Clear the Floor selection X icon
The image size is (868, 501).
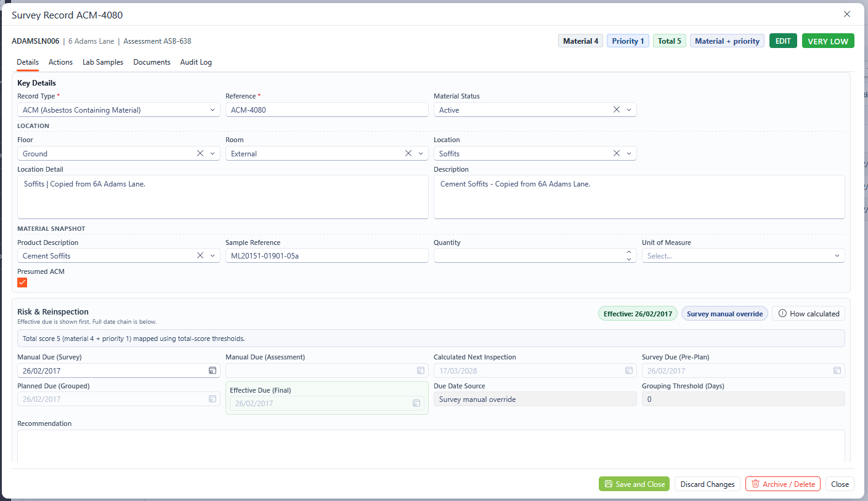click(x=200, y=153)
